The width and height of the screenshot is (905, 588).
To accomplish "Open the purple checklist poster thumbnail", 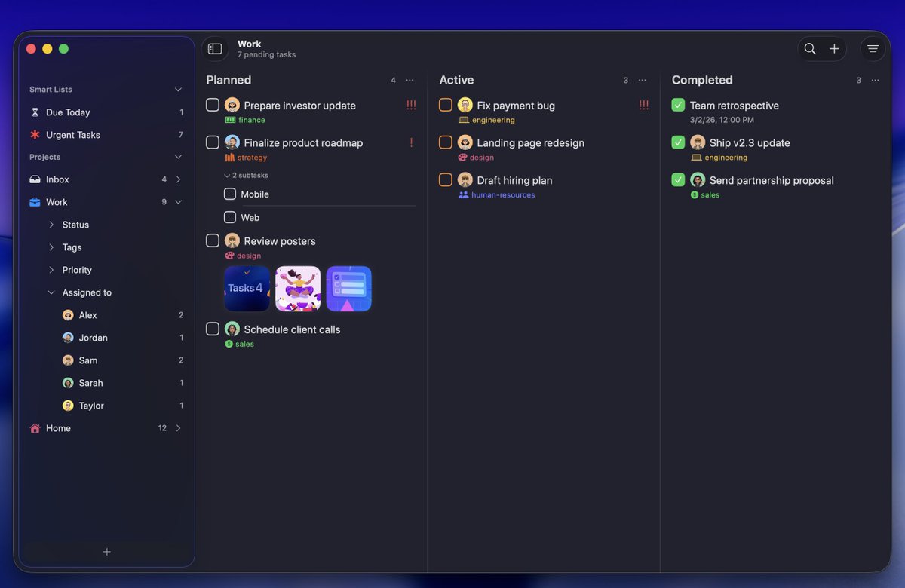I will [x=349, y=289].
